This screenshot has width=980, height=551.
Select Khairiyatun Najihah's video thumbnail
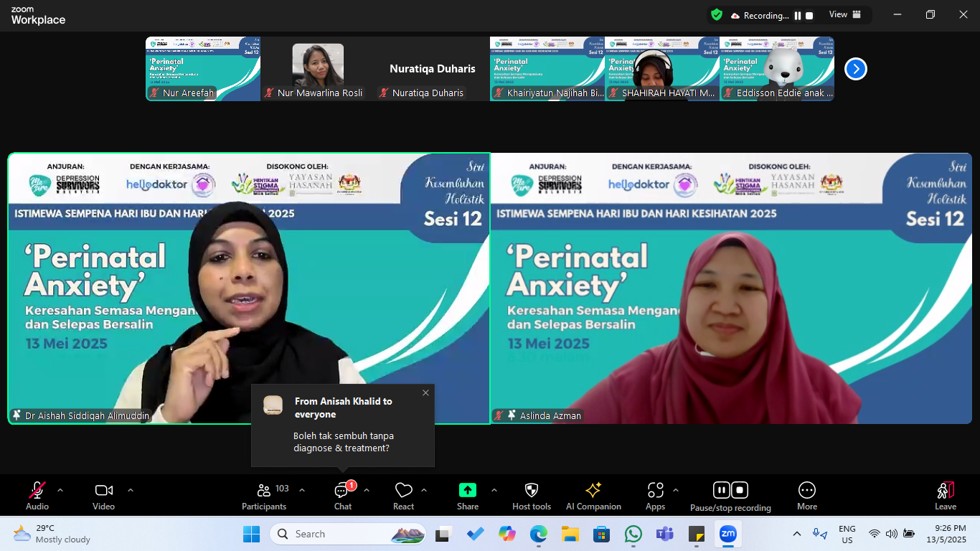coord(547,69)
